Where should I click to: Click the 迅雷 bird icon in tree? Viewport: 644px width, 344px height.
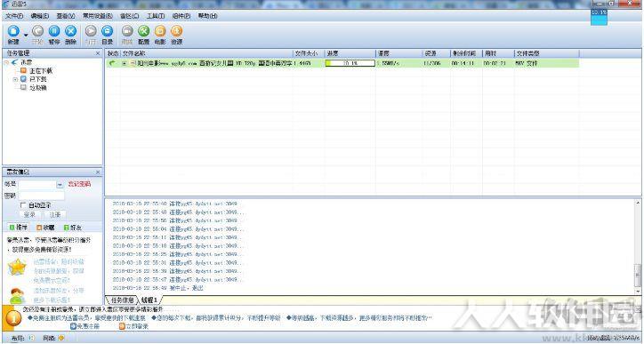click(x=15, y=62)
